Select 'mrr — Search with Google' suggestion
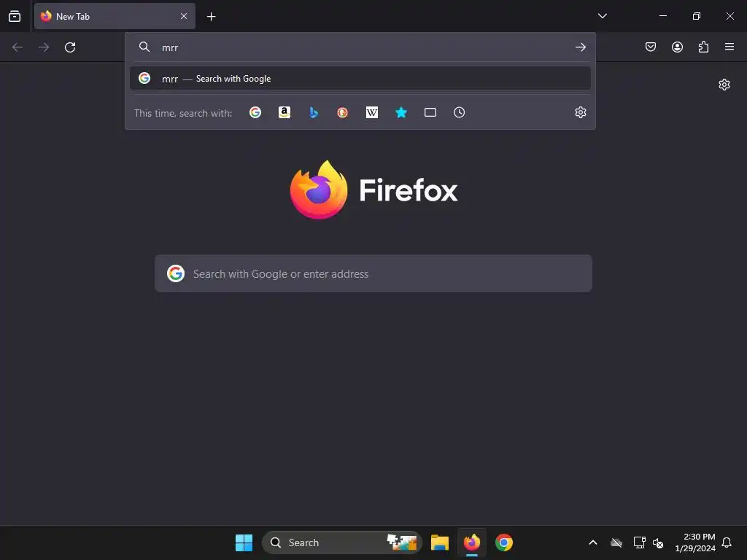 360,79
